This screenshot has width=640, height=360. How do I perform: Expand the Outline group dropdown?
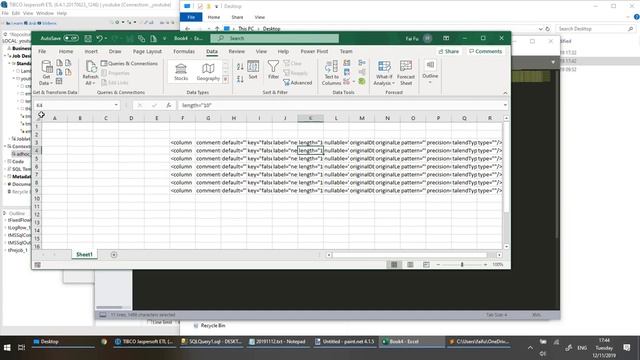(430, 73)
